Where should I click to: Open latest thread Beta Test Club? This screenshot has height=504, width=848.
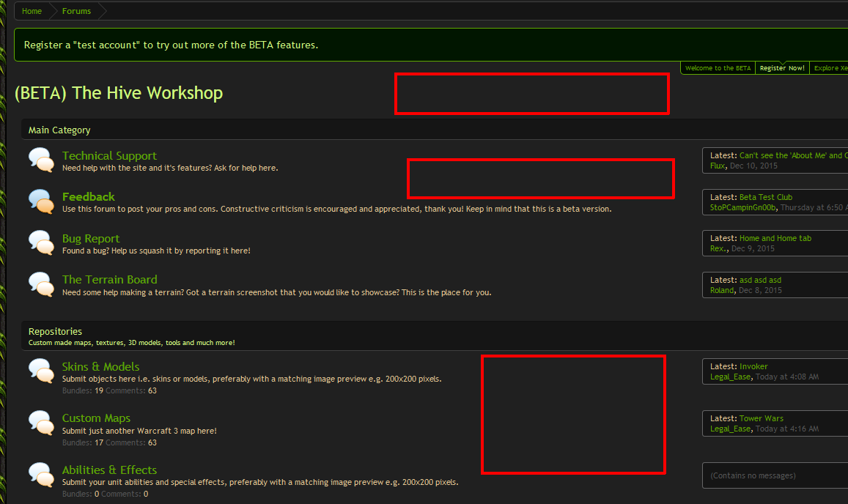(766, 197)
